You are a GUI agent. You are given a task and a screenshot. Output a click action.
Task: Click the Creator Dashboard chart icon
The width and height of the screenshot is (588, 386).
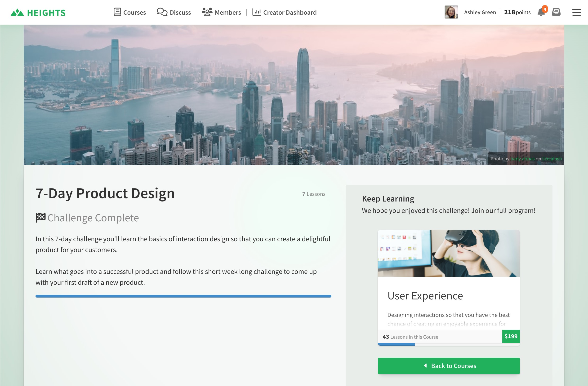click(256, 12)
